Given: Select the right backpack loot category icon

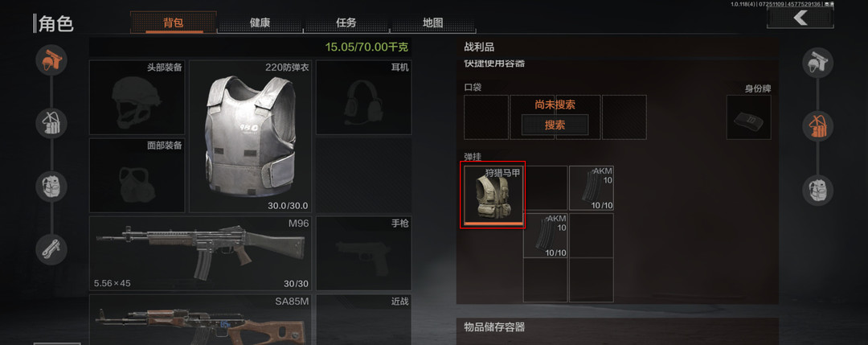Looking at the screenshot, I should (817, 190).
